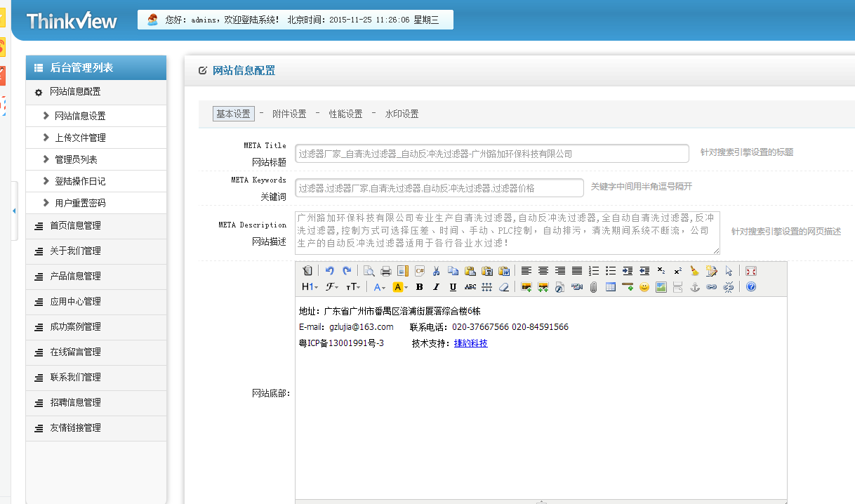The width and height of the screenshot is (855, 504).
Task: Click the print icon in editor toolbar
Action: point(385,271)
